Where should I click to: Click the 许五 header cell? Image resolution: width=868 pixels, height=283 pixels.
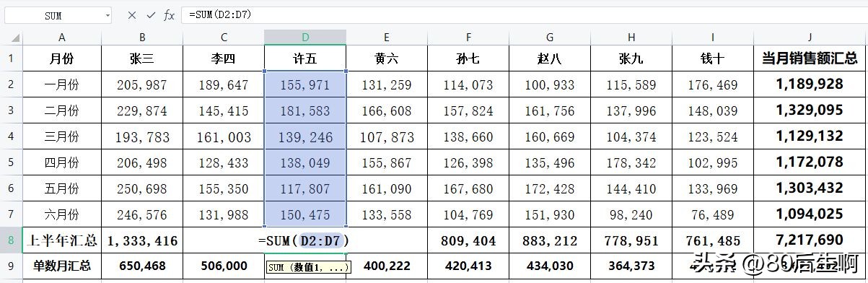(305, 58)
